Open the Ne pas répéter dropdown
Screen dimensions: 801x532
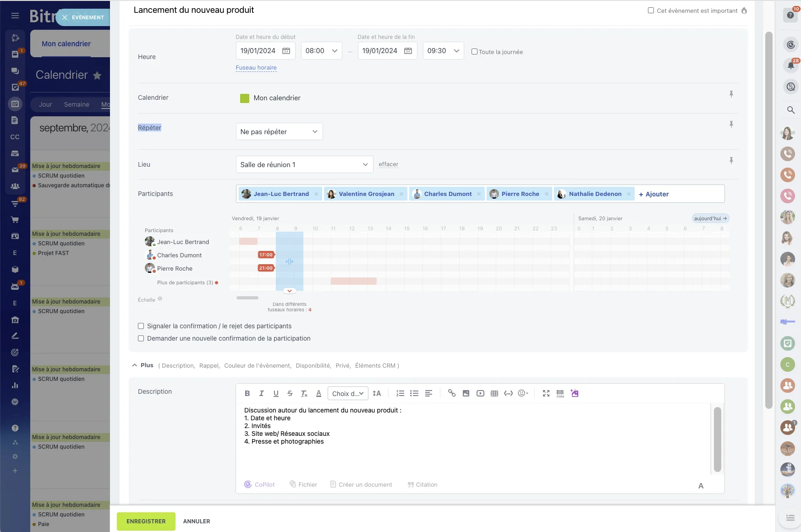click(279, 131)
